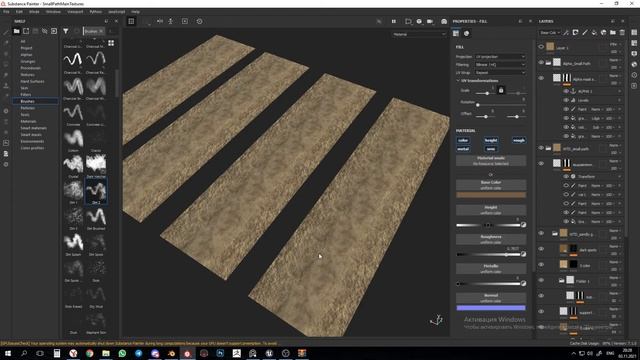The height and width of the screenshot is (360, 640).
Task: Click the add fill layer bucket icon
Action: click(x=594, y=33)
